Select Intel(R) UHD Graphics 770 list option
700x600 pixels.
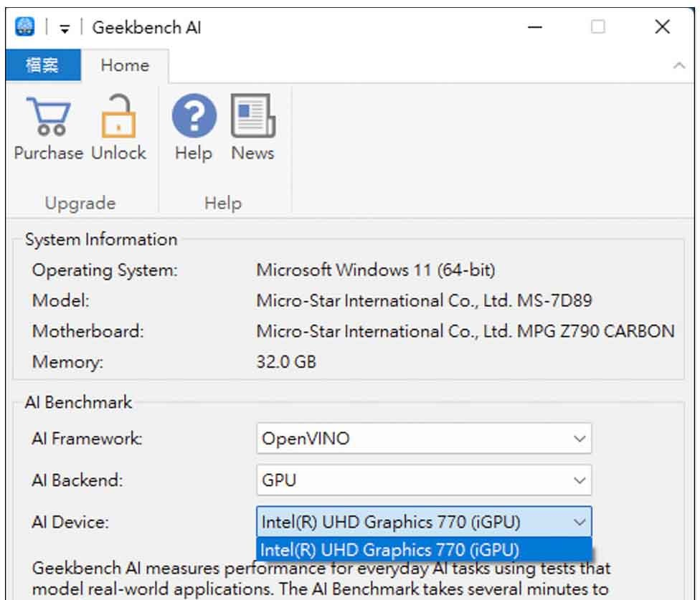tap(424, 550)
